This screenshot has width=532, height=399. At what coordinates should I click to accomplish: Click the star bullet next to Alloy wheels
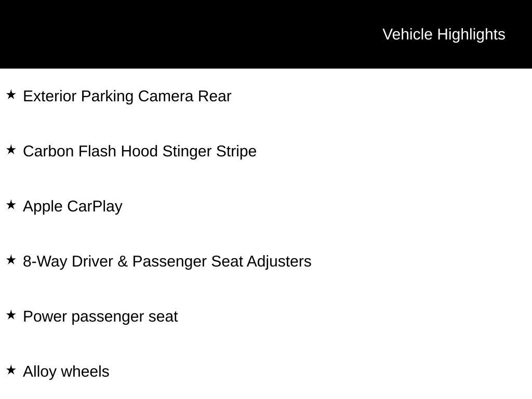[11, 370]
